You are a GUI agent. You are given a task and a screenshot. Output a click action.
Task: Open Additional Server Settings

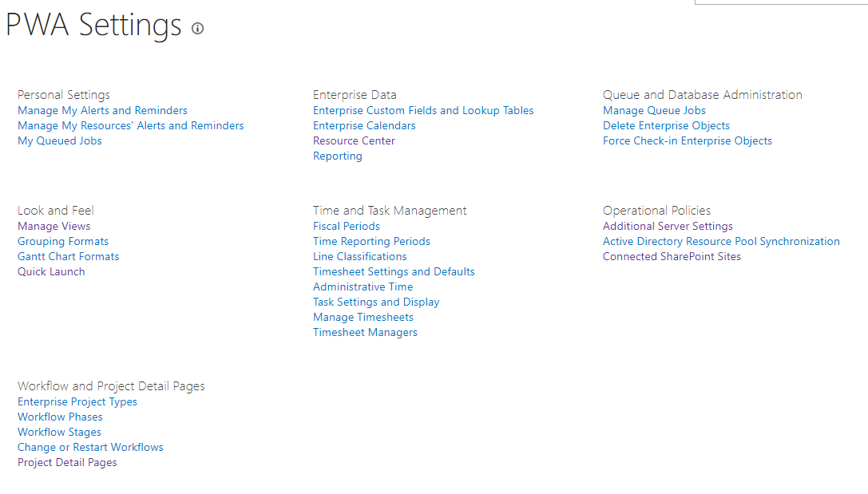[x=668, y=227]
